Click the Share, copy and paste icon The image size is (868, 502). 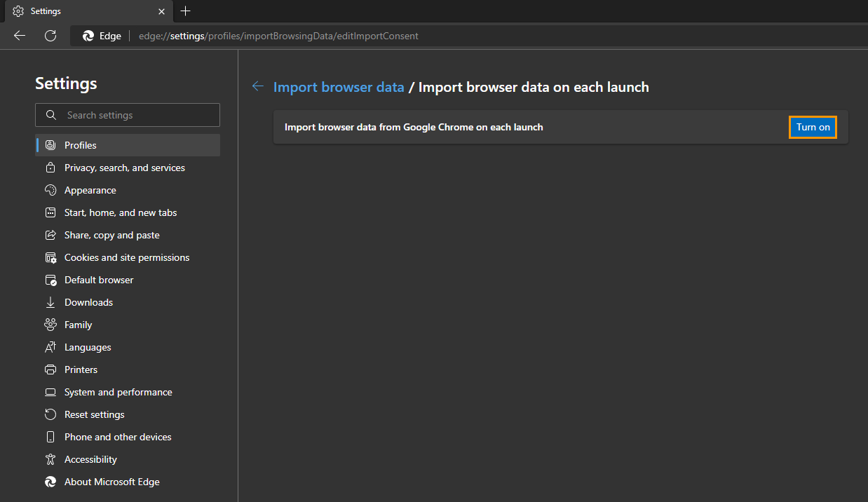[x=50, y=235]
